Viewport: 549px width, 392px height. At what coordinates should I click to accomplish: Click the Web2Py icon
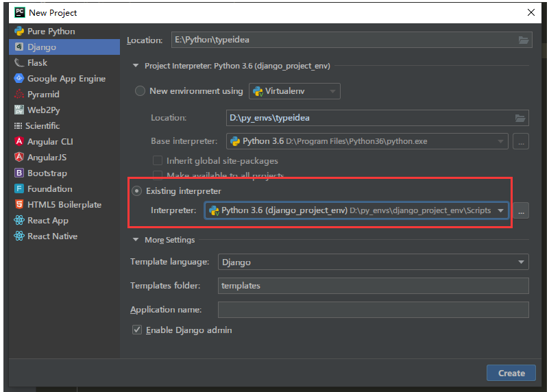point(19,110)
